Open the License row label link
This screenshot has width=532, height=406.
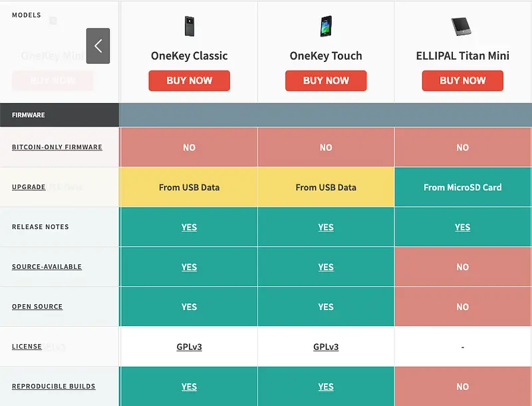(27, 347)
